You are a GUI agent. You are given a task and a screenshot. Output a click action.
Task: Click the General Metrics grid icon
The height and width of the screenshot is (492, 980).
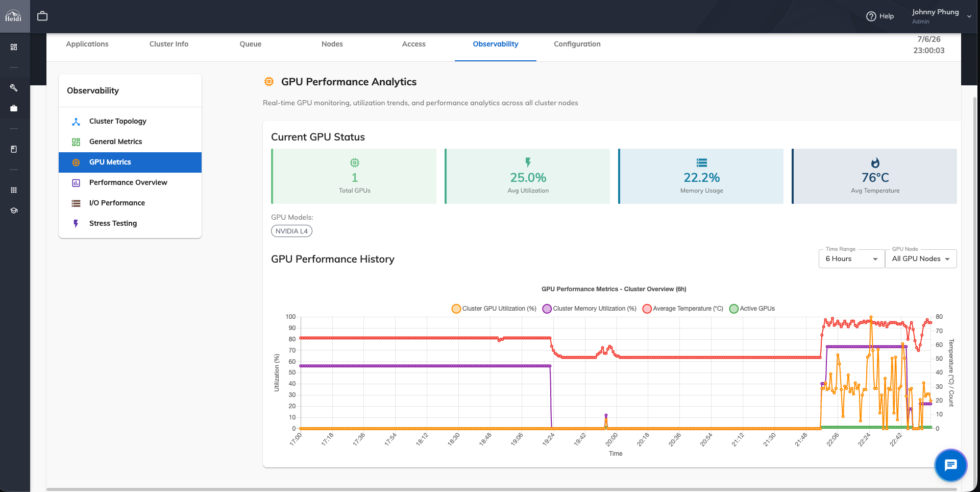76,142
